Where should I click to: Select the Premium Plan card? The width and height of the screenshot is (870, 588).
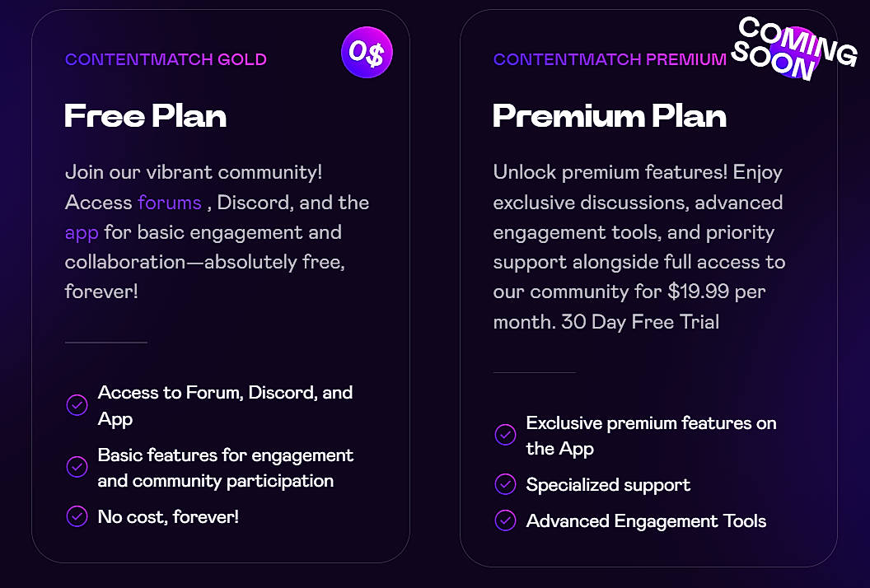click(649, 288)
